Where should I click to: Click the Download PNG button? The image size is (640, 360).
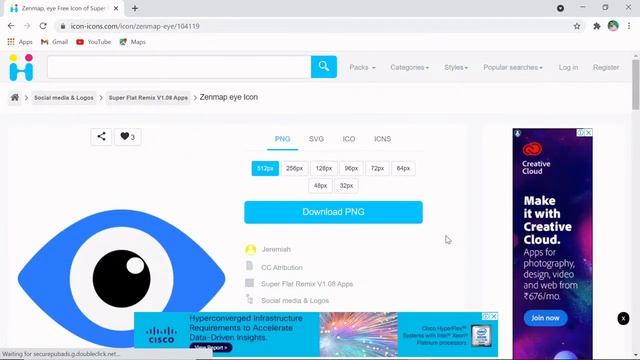[333, 212]
